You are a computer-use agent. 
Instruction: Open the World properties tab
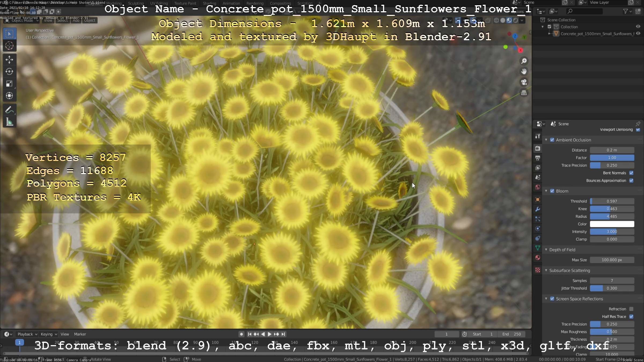(x=537, y=187)
